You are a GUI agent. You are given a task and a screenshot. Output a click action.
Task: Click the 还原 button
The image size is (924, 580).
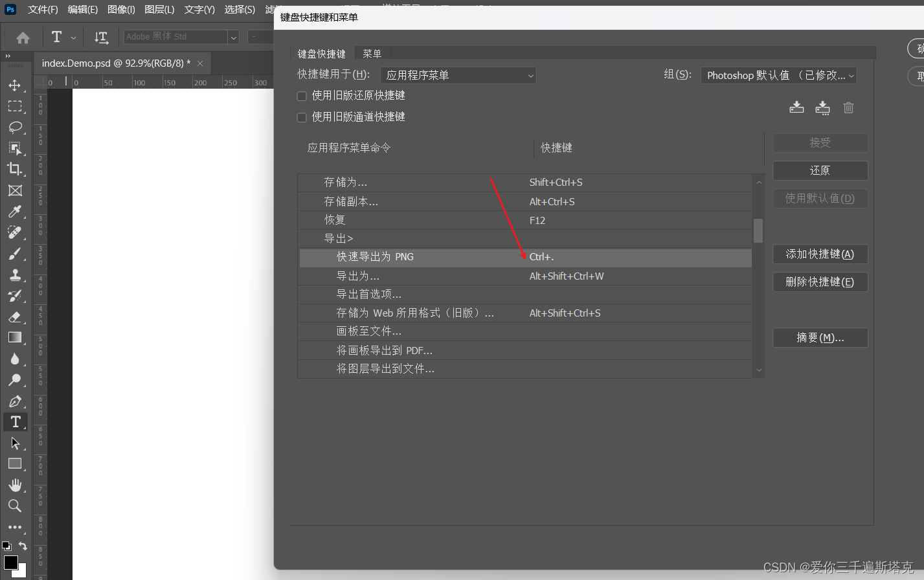pyautogui.click(x=820, y=170)
